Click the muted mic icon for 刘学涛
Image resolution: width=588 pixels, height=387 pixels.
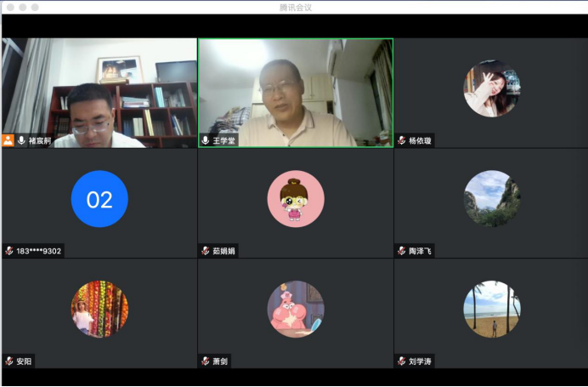click(401, 361)
